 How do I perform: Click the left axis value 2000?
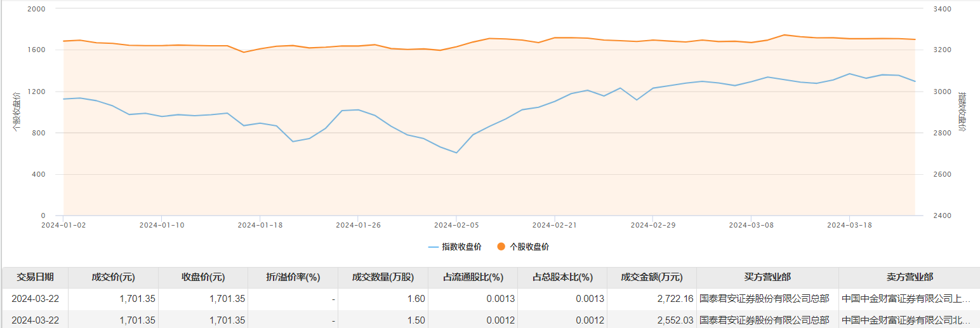[x=37, y=9]
